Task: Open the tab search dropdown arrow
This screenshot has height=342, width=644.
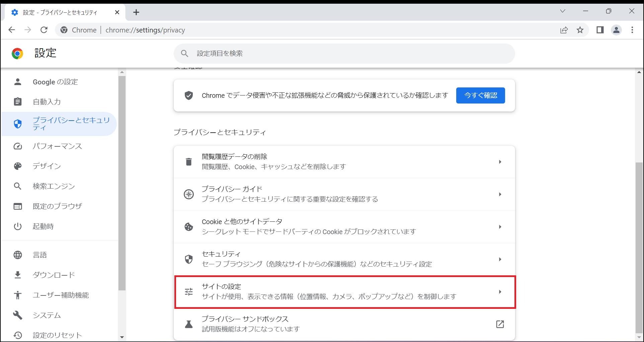Action: coord(563,11)
